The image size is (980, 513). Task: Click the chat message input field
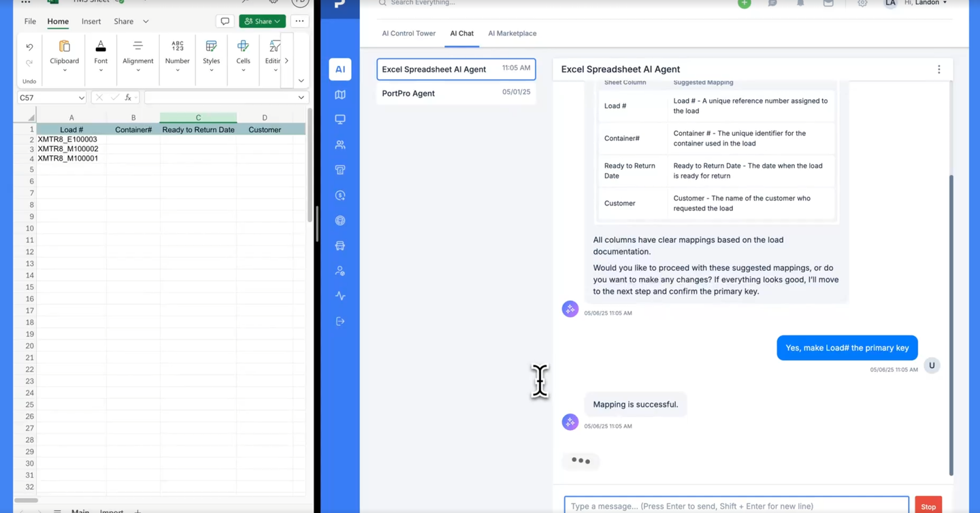pos(736,506)
